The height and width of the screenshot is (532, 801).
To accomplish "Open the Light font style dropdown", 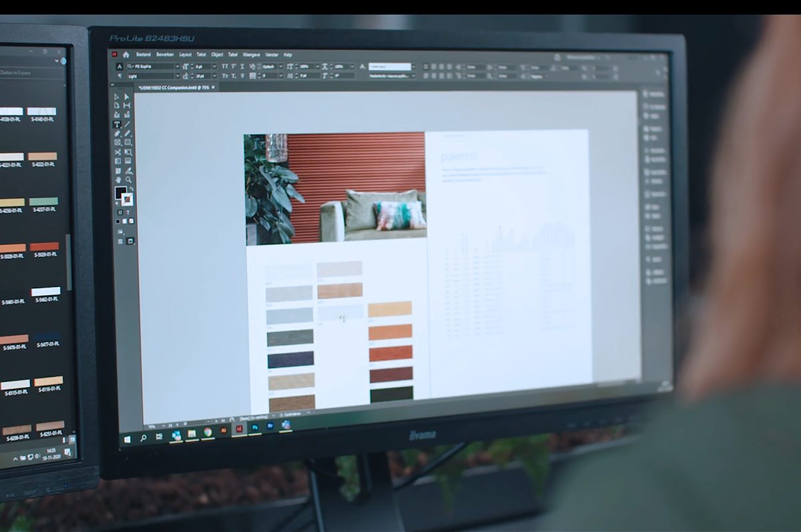I will [x=177, y=75].
